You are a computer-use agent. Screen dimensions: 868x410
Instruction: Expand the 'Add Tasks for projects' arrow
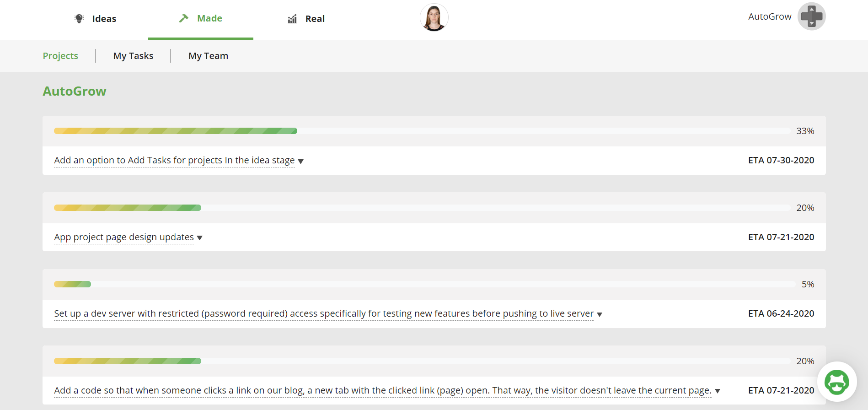tap(300, 161)
